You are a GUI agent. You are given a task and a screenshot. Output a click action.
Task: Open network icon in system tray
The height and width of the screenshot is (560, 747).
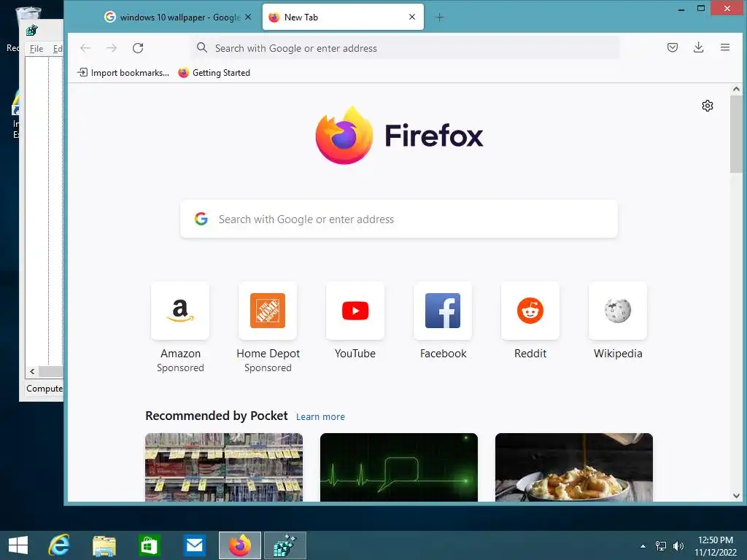[661, 546]
